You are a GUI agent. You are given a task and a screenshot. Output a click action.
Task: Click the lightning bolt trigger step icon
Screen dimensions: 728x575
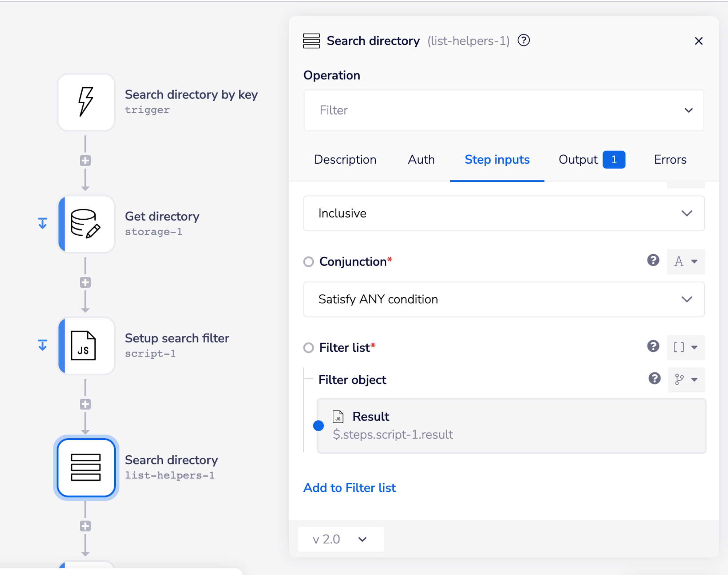point(86,102)
